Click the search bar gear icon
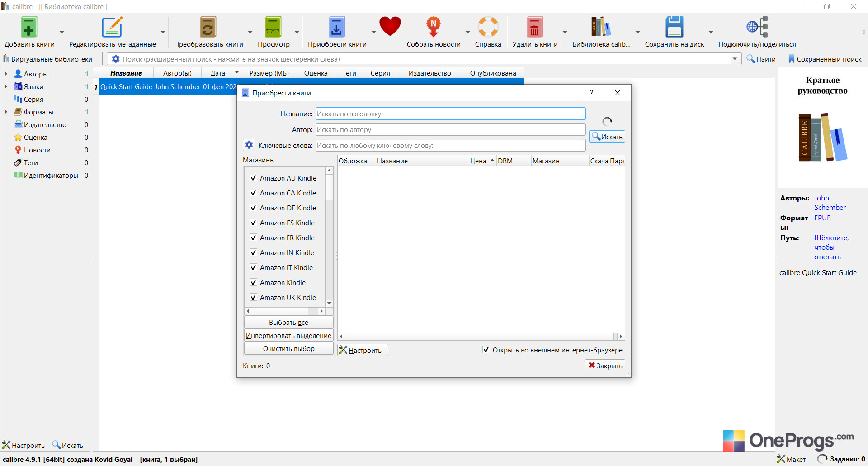This screenshot has width=868, height=466. pyautogui.click(x=116, y=59)
